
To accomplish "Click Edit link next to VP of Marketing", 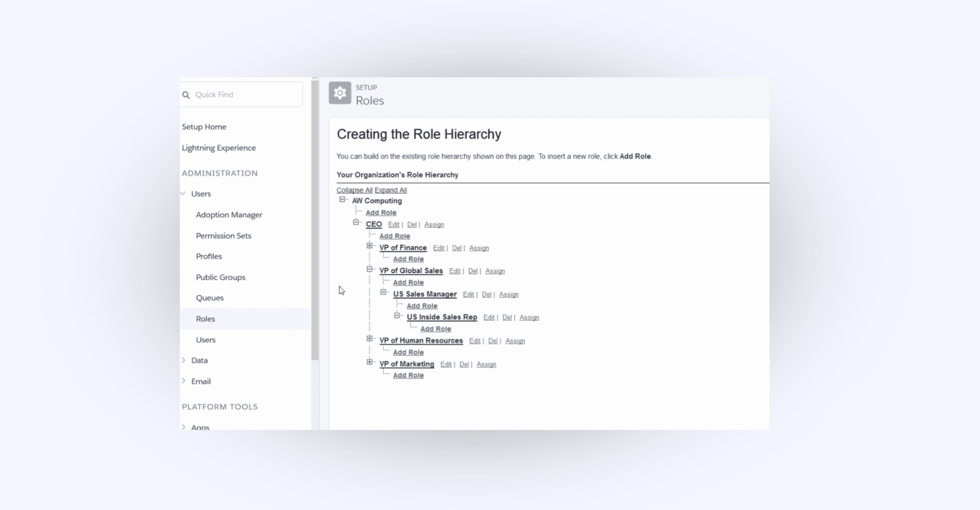I will click(x=446, y=364).
